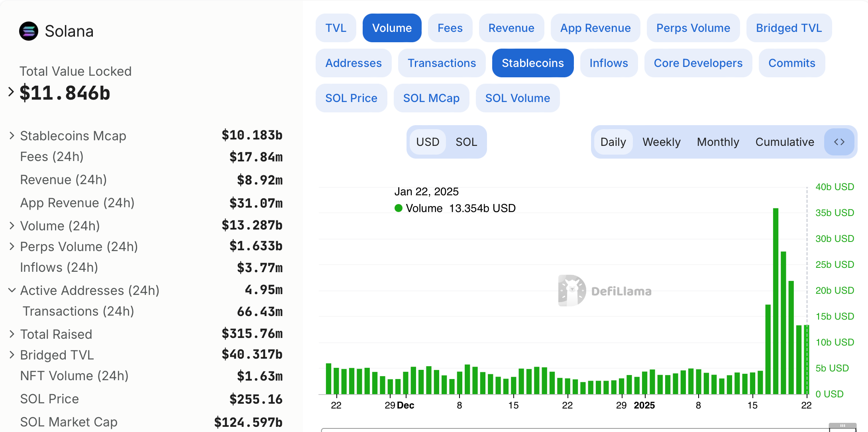
Task: Toggle the Fees chart metric
Action: coord(450,28)
